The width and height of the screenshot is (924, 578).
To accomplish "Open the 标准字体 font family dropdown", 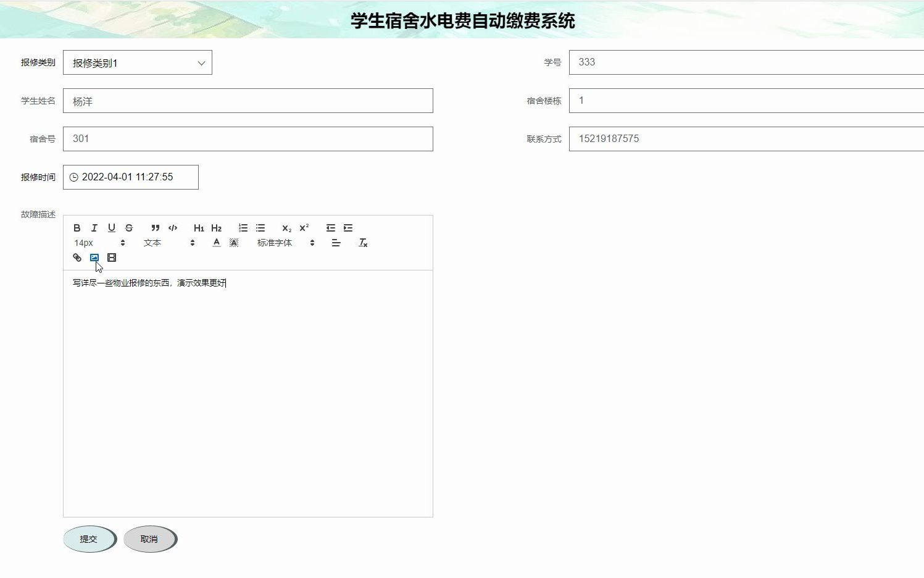I will tap(286, 243).
